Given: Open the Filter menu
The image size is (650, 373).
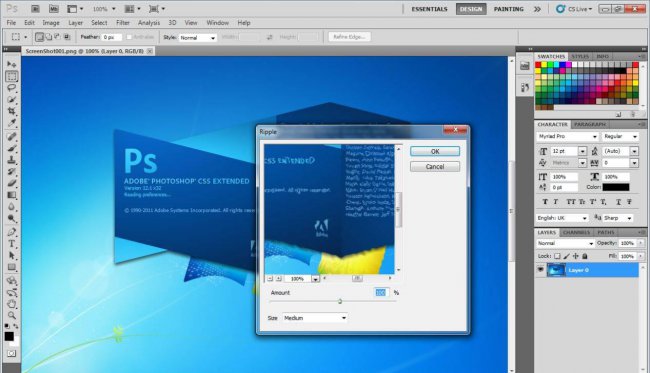Looking at the screenshot, I should [x=123, y=23].
